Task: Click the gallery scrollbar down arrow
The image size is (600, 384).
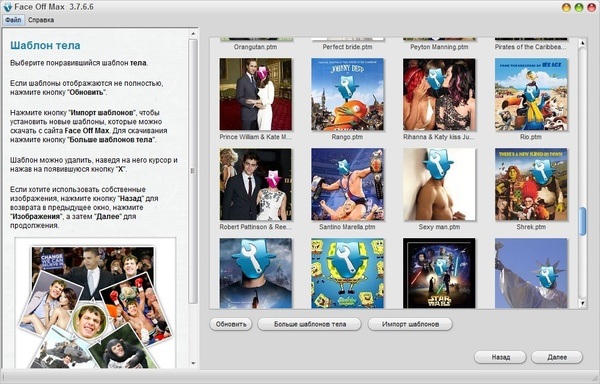Action: point(582,303)
